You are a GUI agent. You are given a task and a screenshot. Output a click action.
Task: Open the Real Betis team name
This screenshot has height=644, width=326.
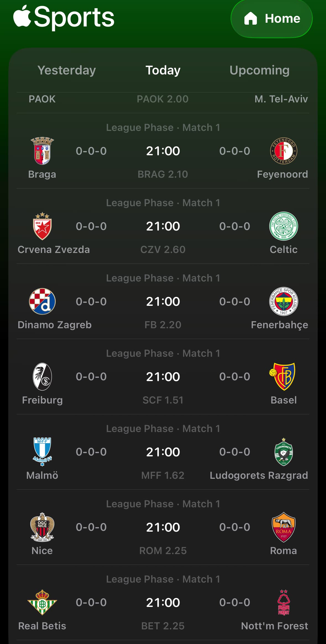(x=42, y=626)
